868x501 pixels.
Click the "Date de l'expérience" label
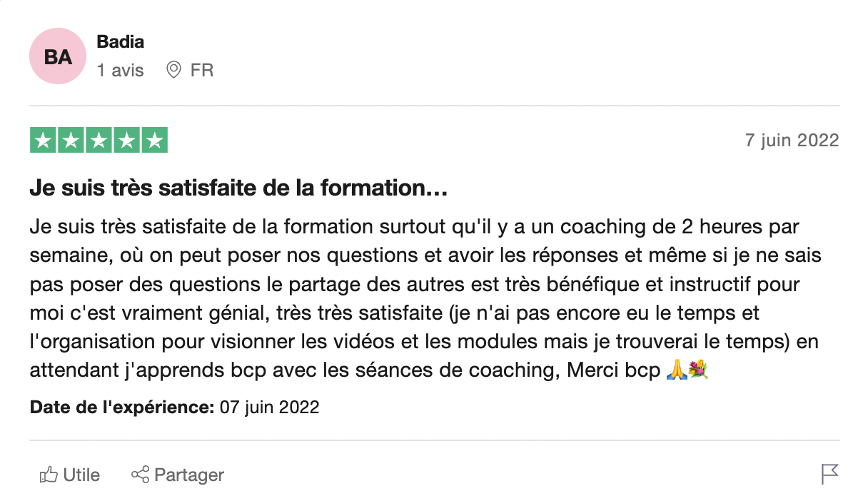coord(122,408)
